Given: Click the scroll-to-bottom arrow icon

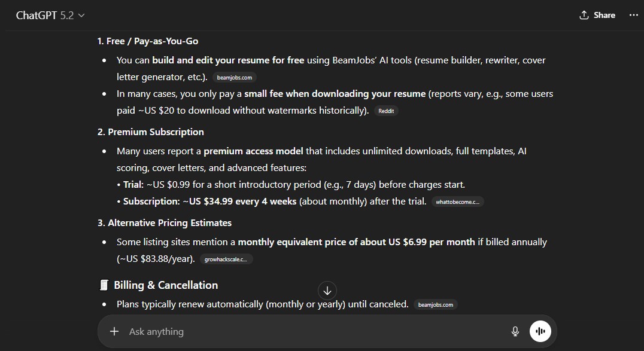Looking at the screenshot, I should [x=327, y=291].
